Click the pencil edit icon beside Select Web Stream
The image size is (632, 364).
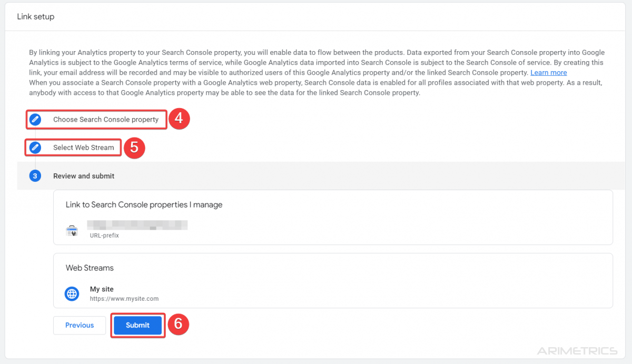tap(35, 147)
